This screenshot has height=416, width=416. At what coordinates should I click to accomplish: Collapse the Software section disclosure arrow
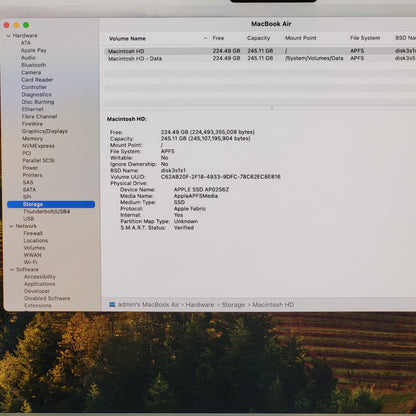coord(12,269)
